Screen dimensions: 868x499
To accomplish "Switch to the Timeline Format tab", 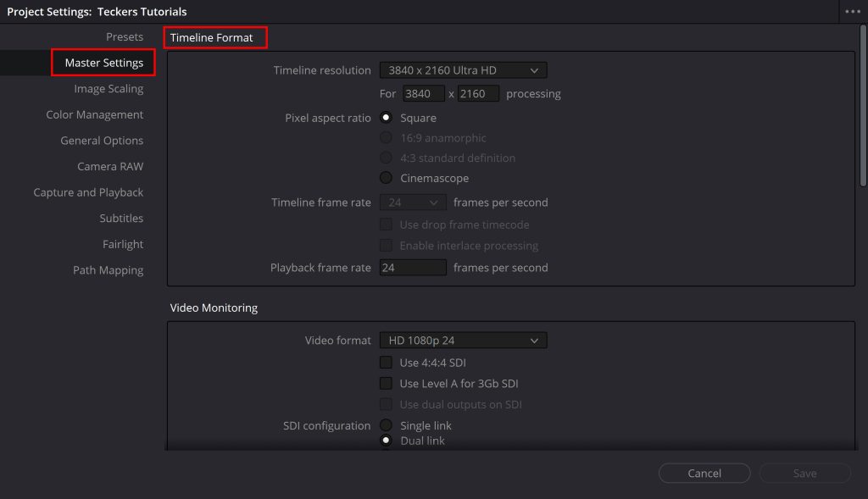I will pos(214,37).
